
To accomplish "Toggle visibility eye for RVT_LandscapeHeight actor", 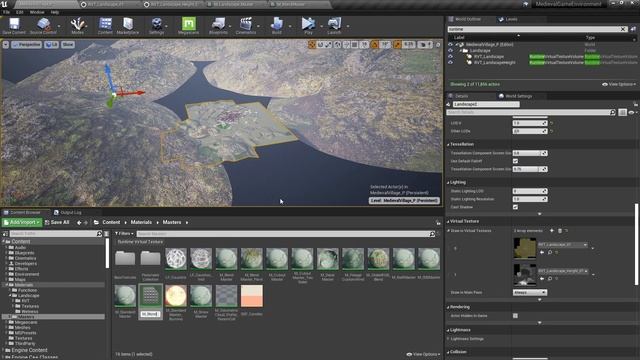I will tap(450, 62).
